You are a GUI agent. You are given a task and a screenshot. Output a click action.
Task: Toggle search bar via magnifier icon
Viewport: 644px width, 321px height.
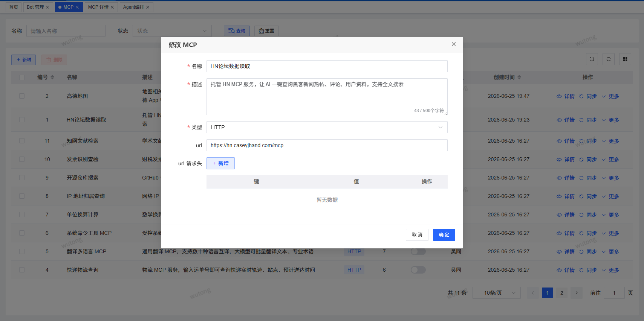point(592,59)
